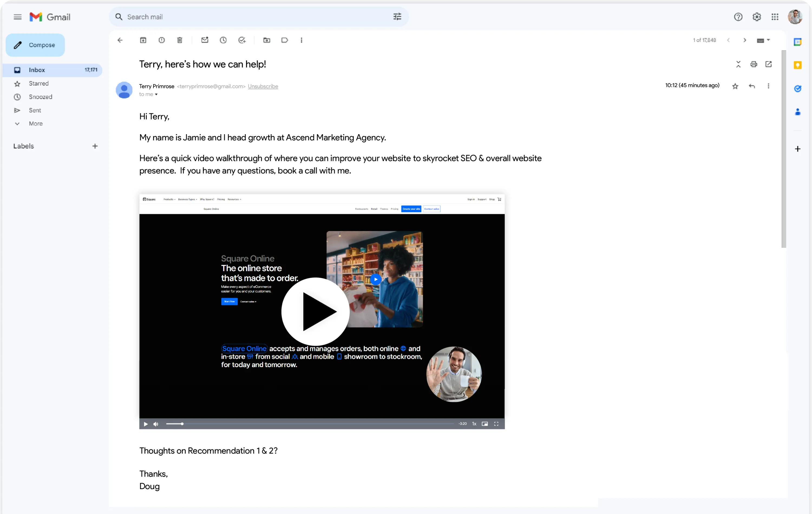Open the Google account avatar
The image size is (812, 514).
pyautogui.click(x=795, y=17)
